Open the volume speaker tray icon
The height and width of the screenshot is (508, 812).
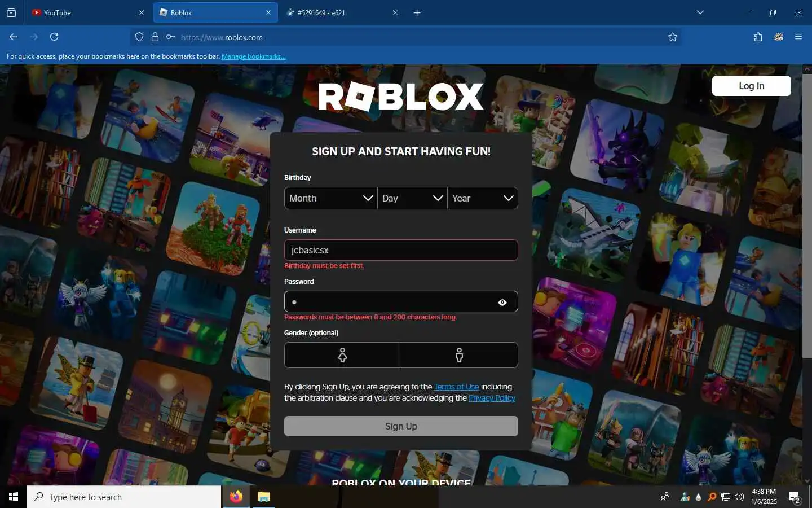pyautogui.click(x=739, y=497)
